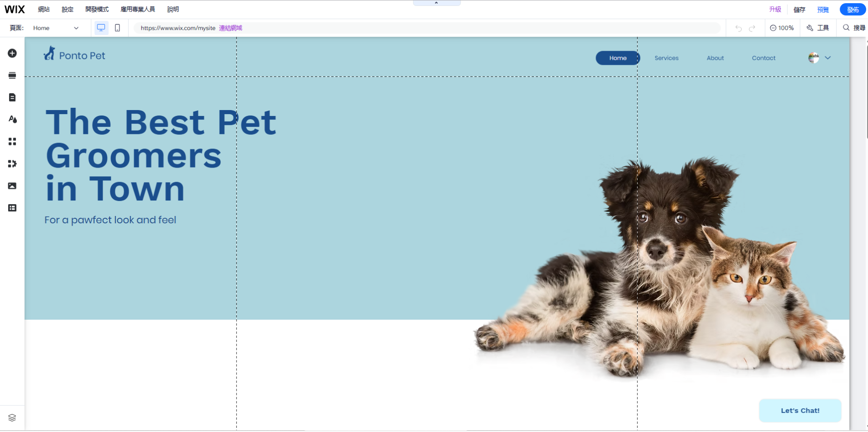This screenshot has width=868, height=432.
Task: Click the Undo arrow icon
Action: (x=738, y=28)
